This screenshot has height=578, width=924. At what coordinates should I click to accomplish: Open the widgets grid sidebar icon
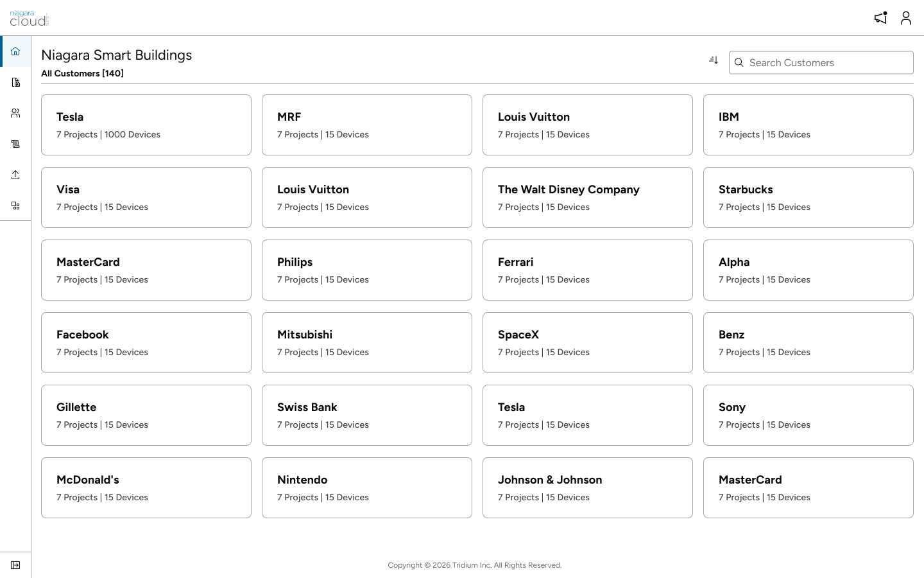click(x=15, y=206)
